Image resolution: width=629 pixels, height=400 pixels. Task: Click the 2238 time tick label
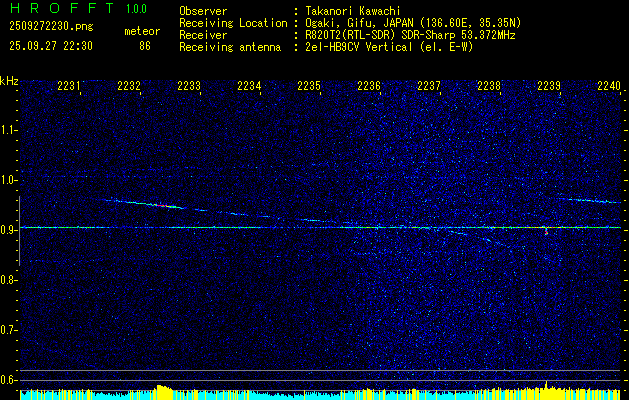[489, 85]
